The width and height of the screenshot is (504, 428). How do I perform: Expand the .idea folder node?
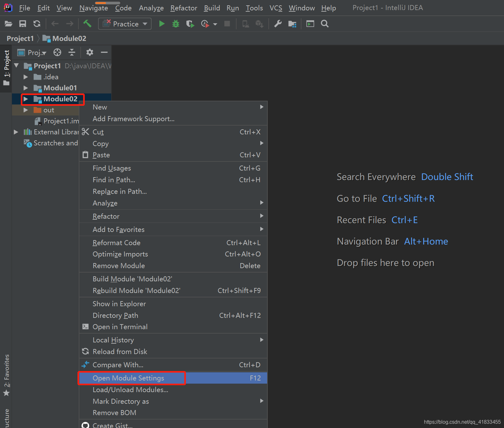26,77
